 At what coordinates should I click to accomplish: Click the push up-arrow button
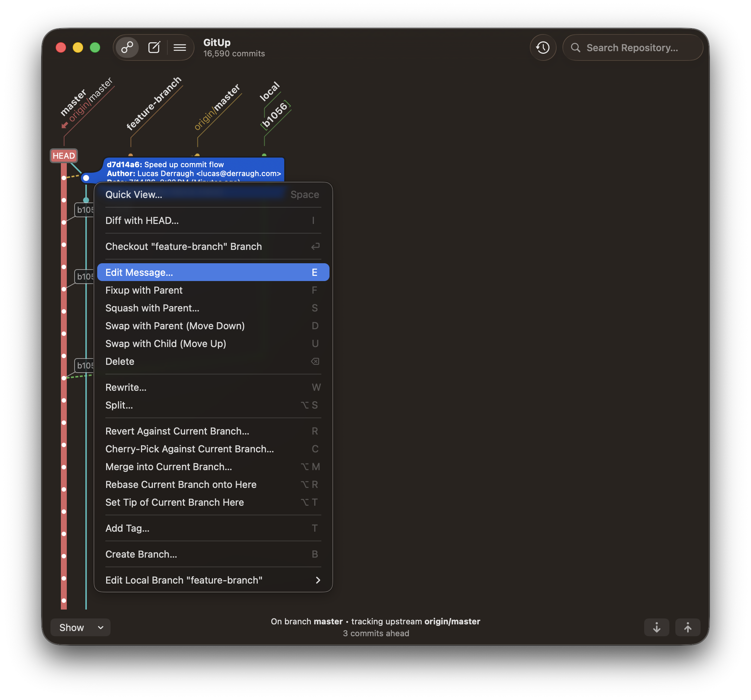pyautogui.click(x=688, y=627)
